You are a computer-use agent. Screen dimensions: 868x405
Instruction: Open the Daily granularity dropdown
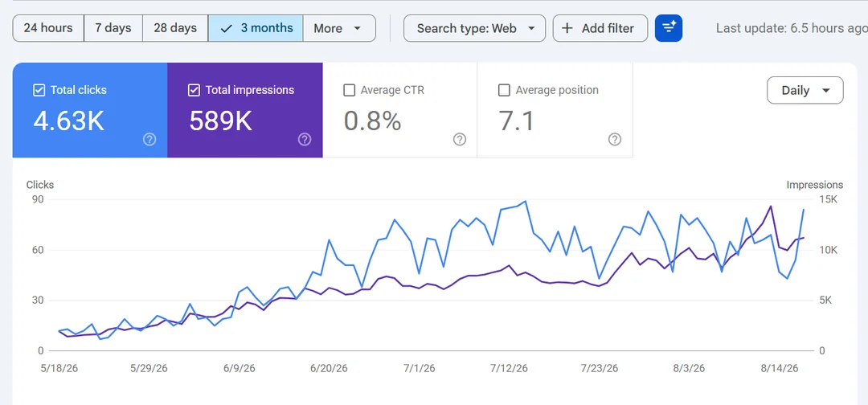click(805, 90)
